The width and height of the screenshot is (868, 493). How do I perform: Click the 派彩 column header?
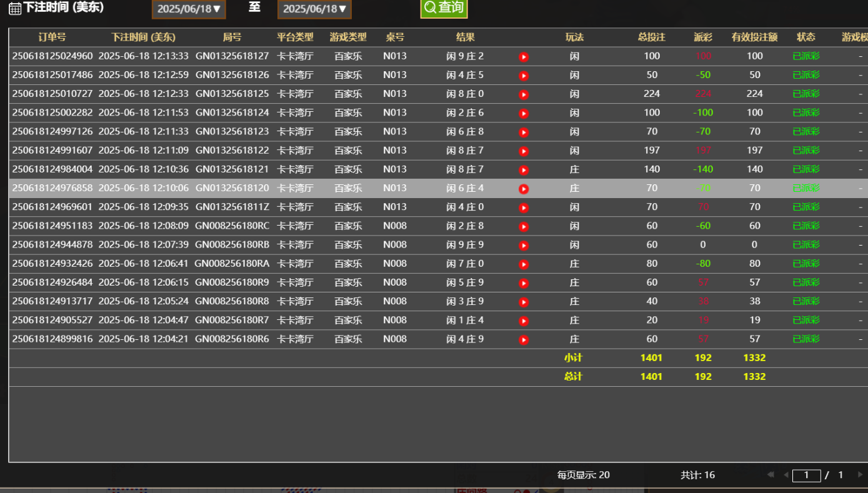point(703,37)
